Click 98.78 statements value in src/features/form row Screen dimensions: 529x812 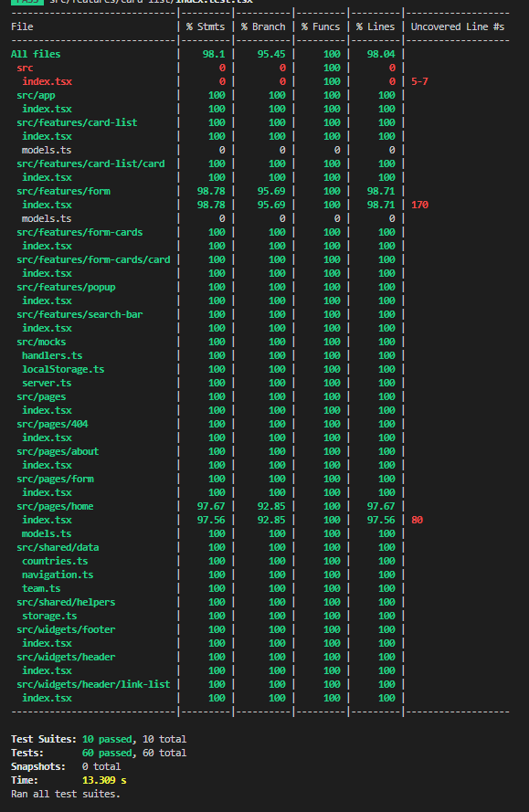click(211, 191)
